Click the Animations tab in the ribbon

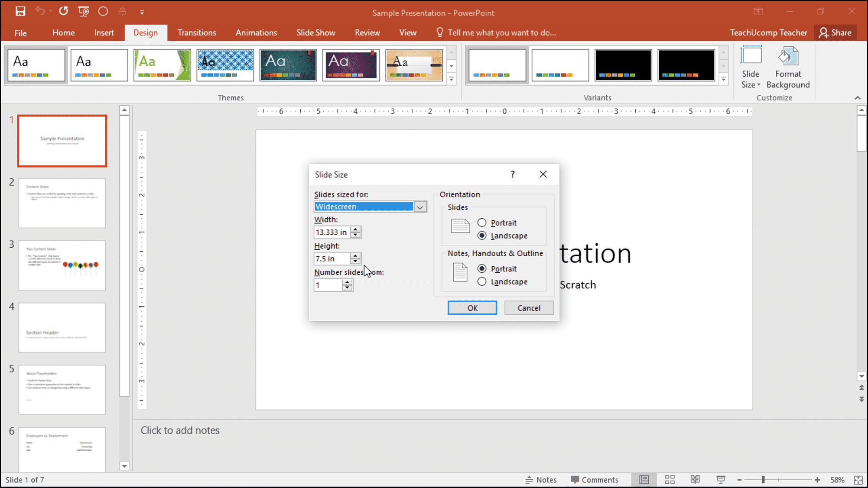click(257, 32)
